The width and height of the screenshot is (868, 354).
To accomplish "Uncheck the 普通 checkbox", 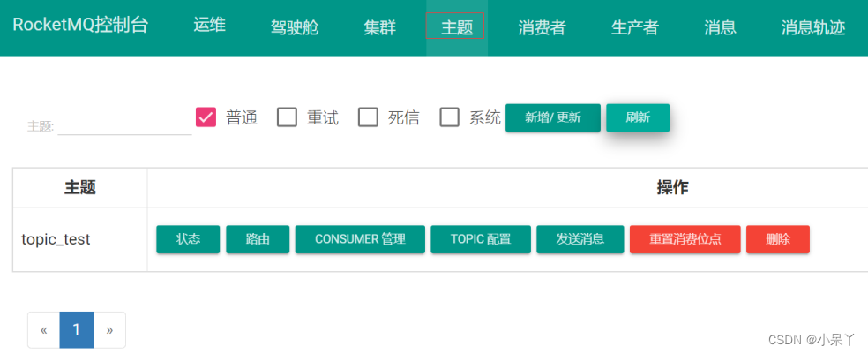I will click(206, 117).
